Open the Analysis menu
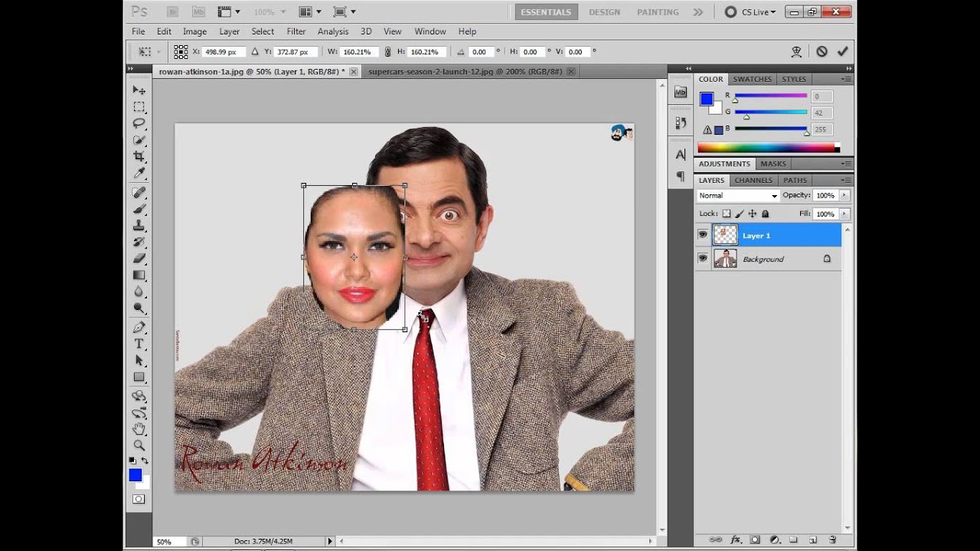The width and height of the screenshot is (980, 551). (333, 31)
